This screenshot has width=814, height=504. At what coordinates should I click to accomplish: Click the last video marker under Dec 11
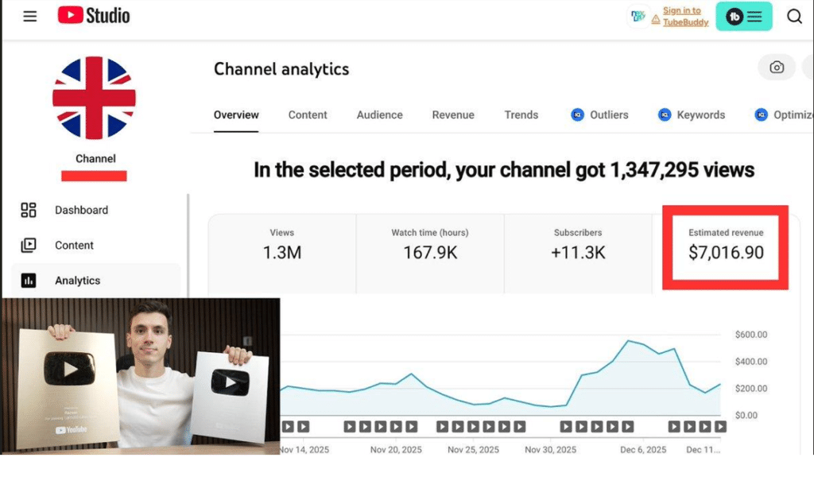click(x=720, y=427)
